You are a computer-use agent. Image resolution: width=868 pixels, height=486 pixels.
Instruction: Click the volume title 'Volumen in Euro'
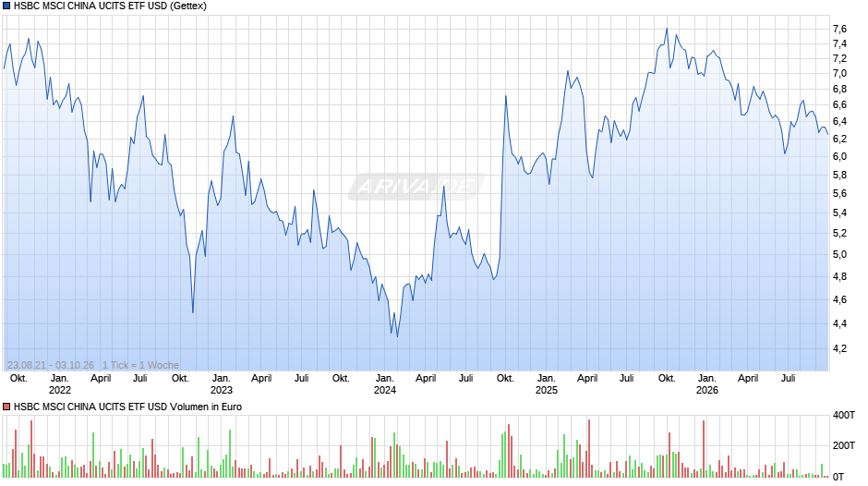tap(206, 407)
